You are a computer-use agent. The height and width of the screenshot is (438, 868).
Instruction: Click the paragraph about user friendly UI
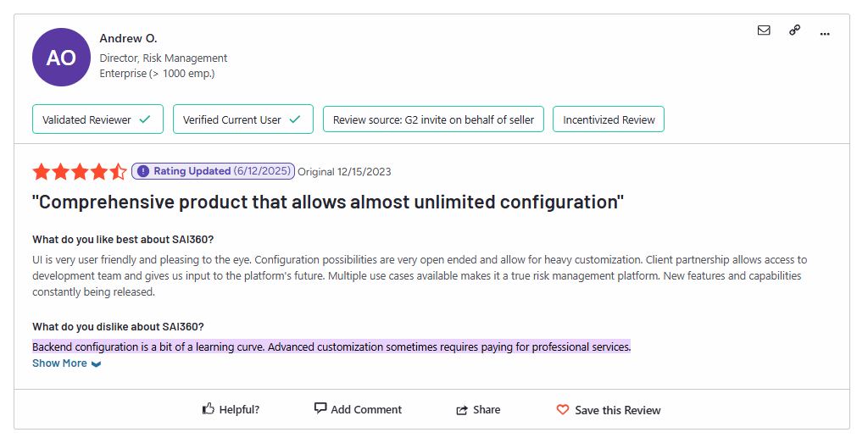point(420,275)
